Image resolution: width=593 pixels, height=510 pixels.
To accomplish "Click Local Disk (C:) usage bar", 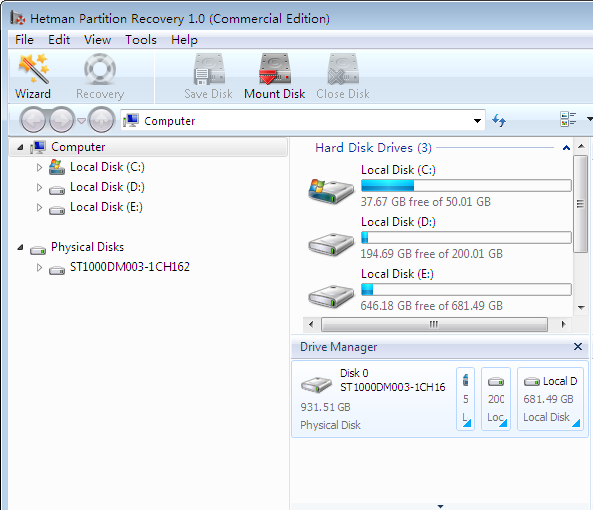I will click(466, 186).
